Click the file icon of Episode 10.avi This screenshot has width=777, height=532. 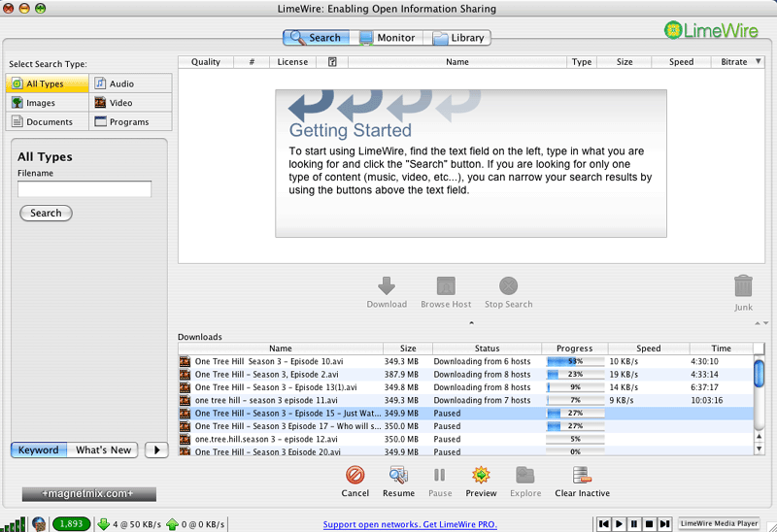[185, 361]
